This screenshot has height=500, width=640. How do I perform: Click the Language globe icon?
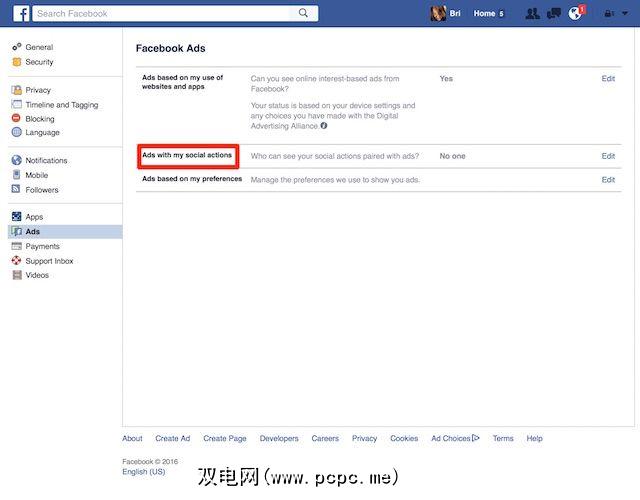coord(16,132)
